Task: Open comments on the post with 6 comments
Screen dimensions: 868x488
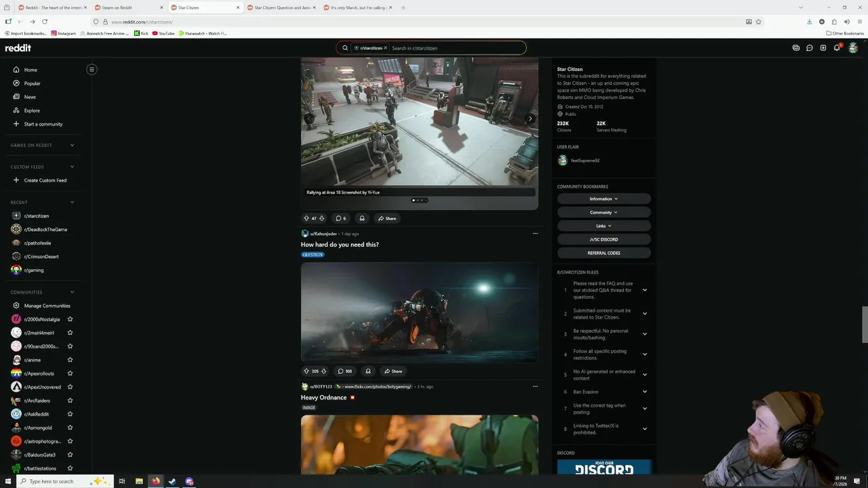Action: tap(341, 218)
